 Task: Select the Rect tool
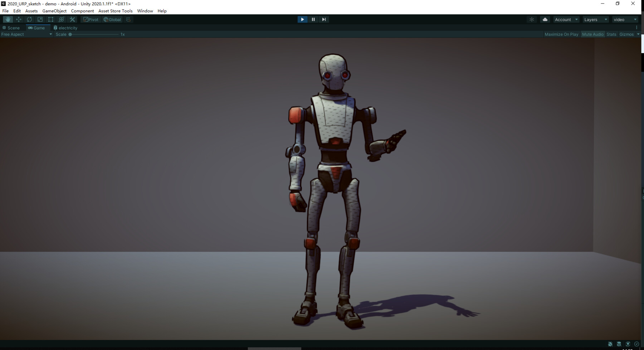tap(50, 19)
